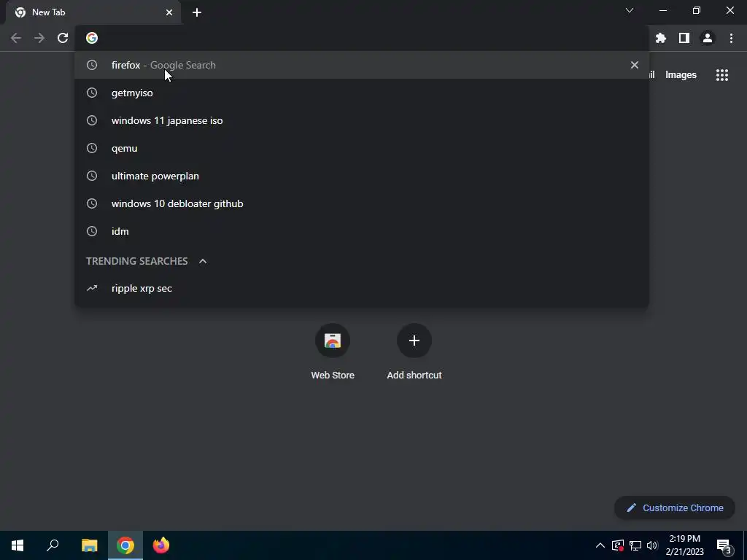Reload the page with the refresh icon
747x560 pixels.
coord(63,38)
